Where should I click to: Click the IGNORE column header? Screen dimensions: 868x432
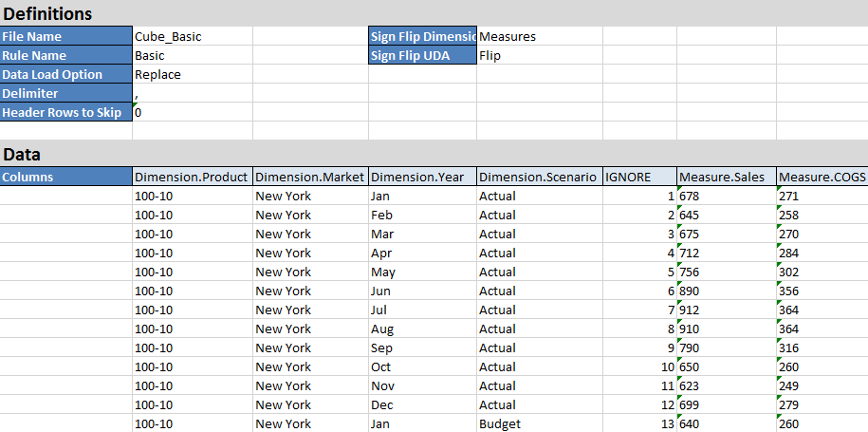click(x=639, y=177)
